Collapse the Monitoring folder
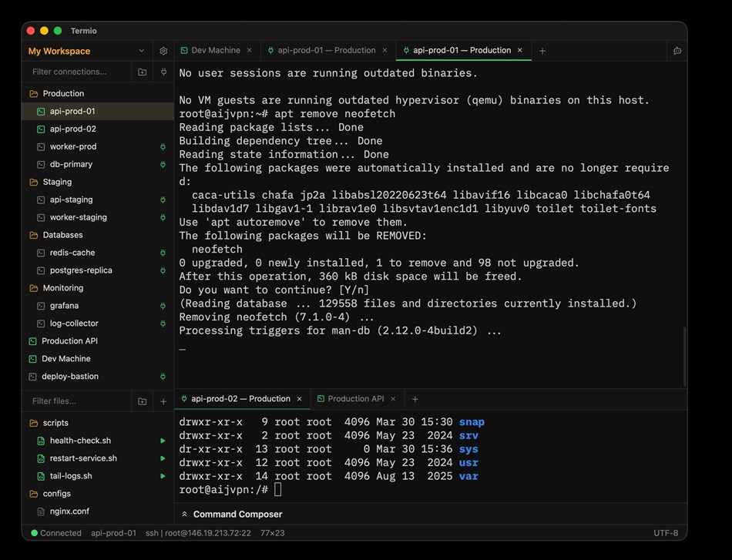 pyautogui.click(x=98, y=288)
